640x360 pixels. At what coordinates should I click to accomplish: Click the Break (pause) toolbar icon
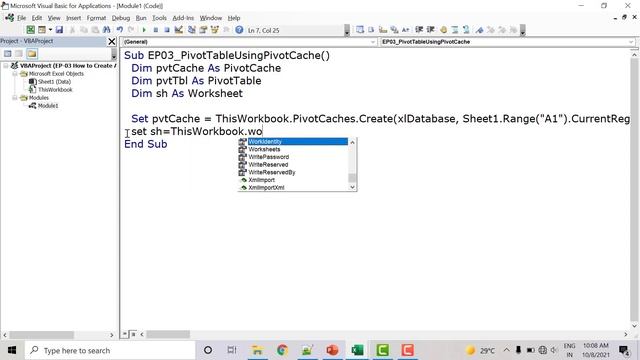point(156,30)
